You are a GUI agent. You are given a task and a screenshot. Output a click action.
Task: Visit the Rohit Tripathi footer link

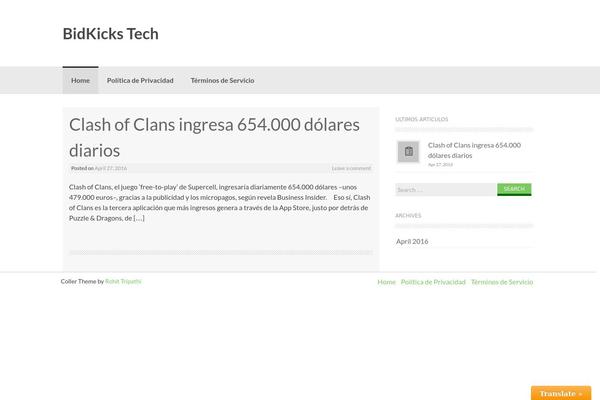pyautogui.click(x=124, y=282)
